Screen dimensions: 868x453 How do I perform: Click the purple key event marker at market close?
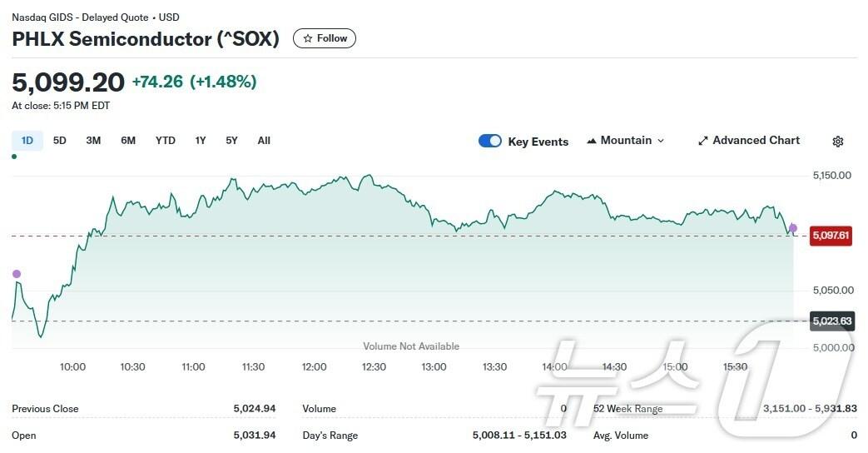pos(793,228)
